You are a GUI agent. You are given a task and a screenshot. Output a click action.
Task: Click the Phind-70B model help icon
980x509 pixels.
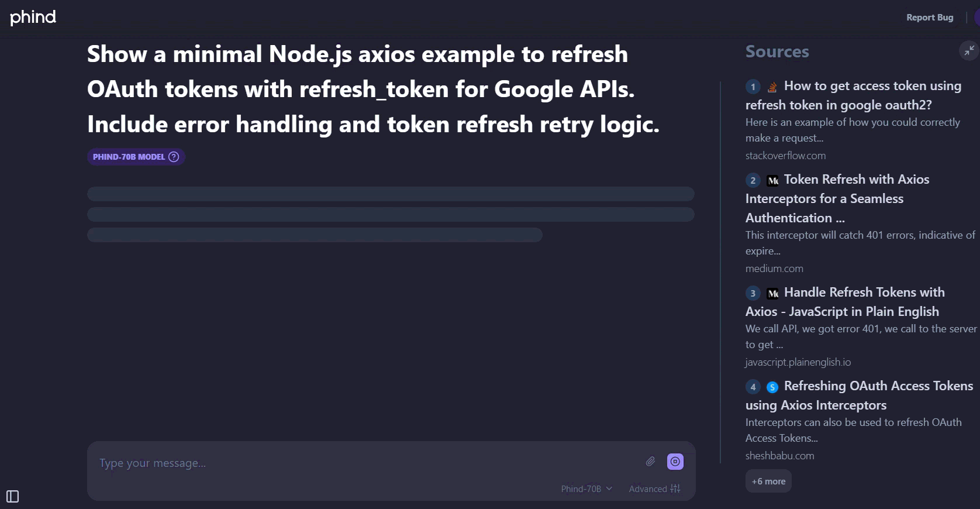pos(174,157)
